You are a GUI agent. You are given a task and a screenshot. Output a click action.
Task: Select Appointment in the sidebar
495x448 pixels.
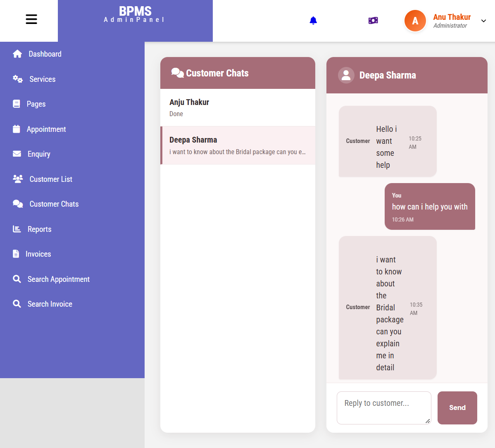click(x=46, y=129)
